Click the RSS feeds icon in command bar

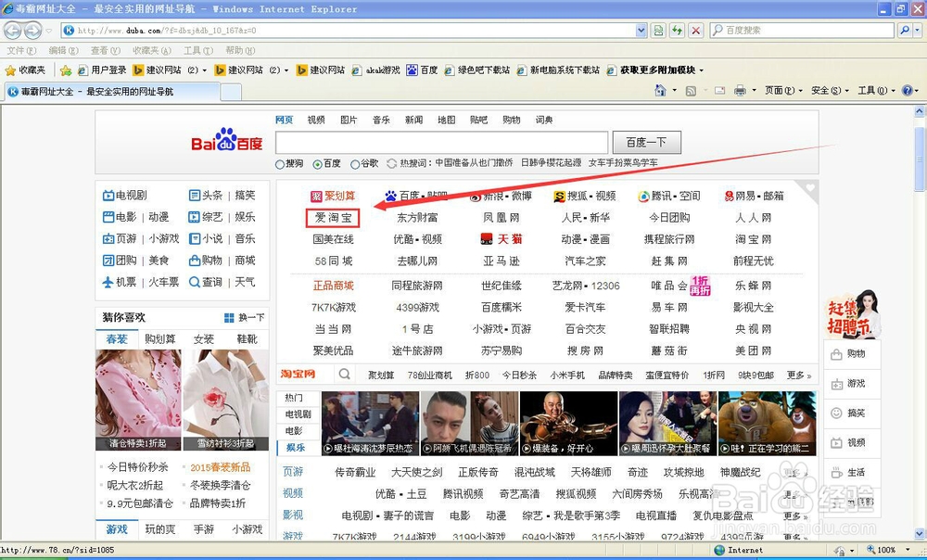click(x=691, y=91)
